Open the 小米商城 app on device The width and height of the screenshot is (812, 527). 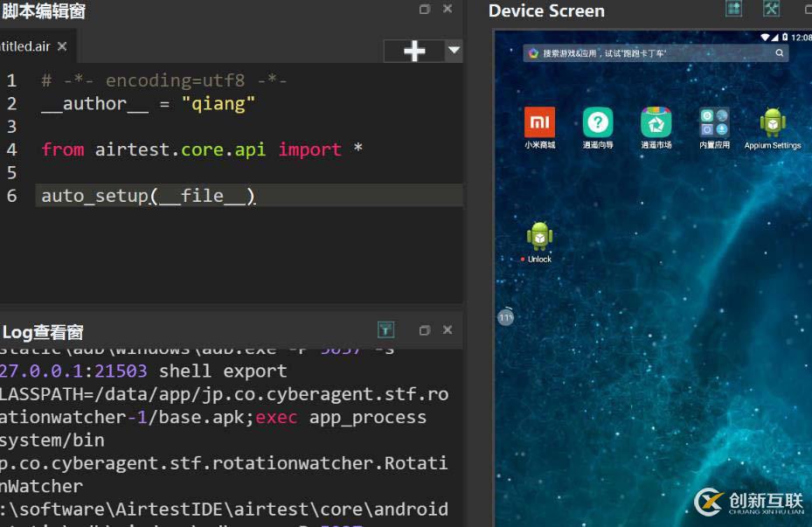point(539,123)
